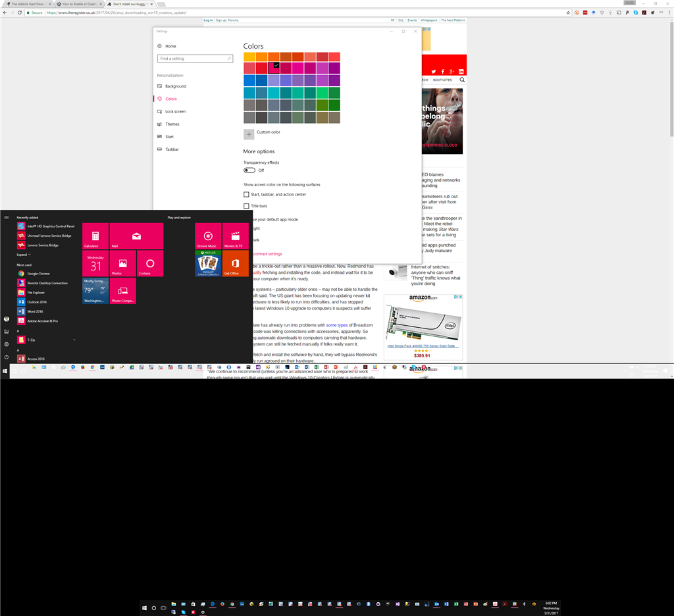Click the 'some types' article link

[x=336, y=325]
